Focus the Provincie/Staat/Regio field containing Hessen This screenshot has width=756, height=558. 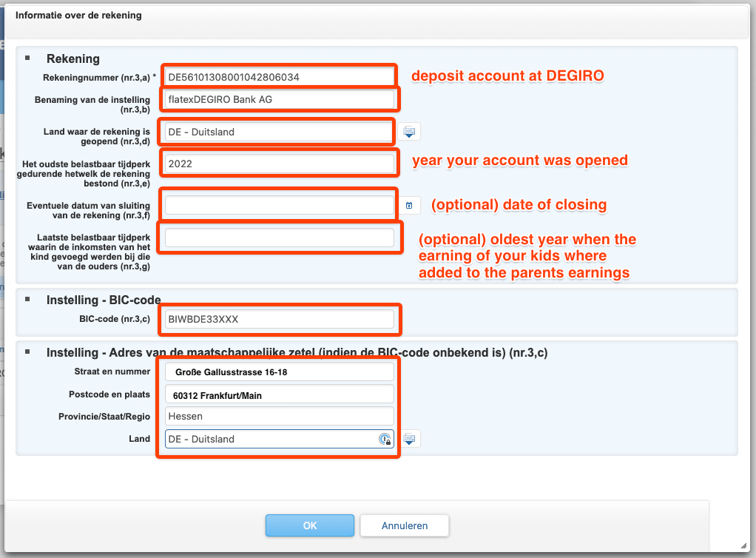[x=279, y=417]
